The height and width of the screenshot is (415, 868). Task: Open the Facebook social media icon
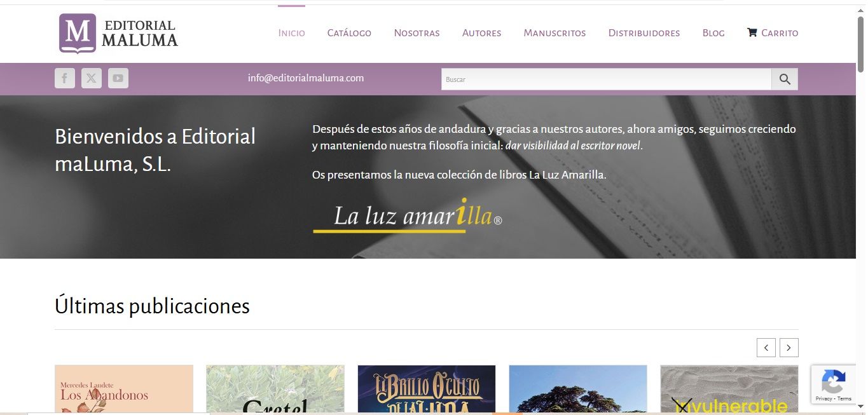point(64,78)
